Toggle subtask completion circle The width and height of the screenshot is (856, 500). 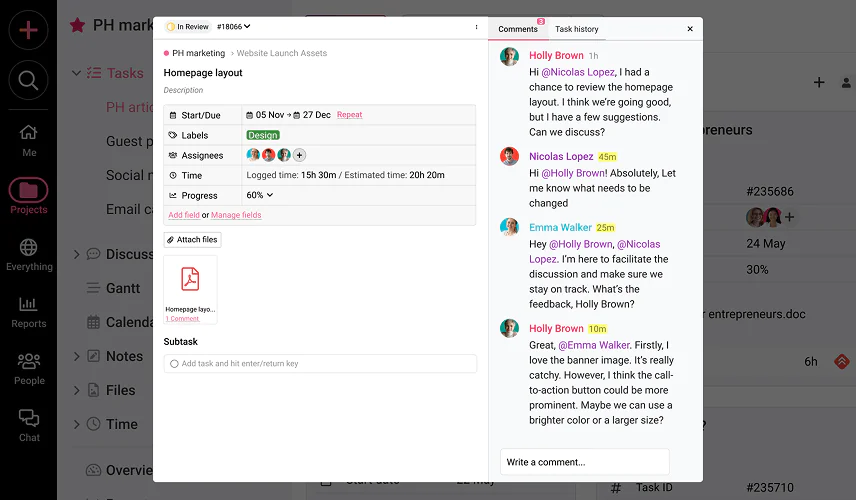pyautogui.click(x=174, y=364)
